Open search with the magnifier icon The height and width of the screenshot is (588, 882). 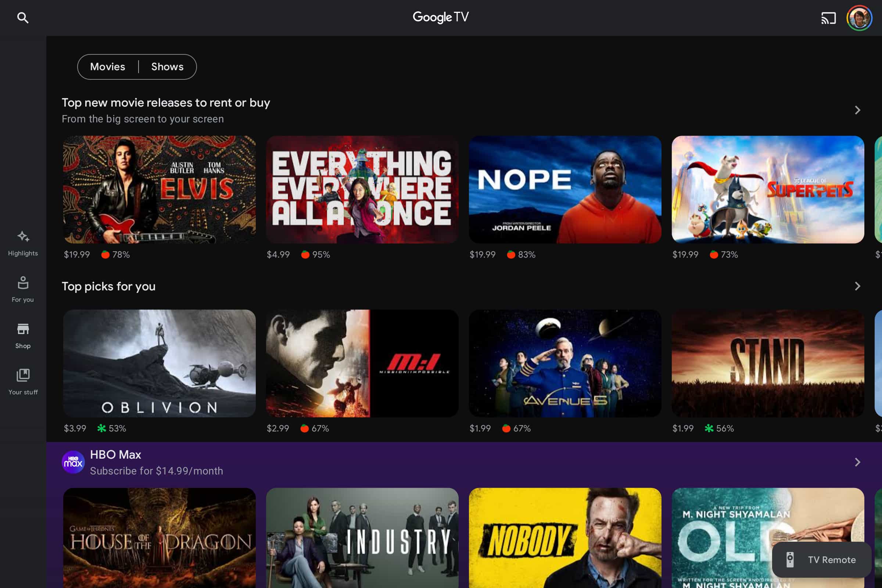23,18
